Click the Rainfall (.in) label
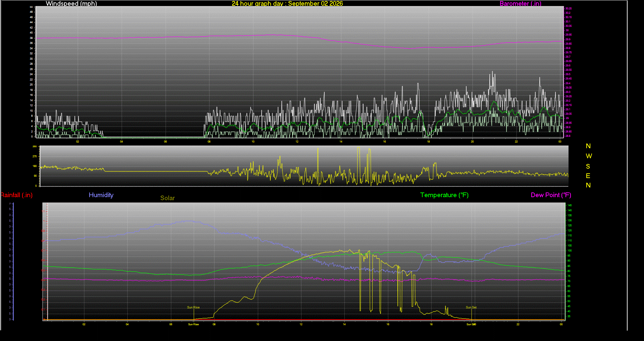 tap(16, 195)
